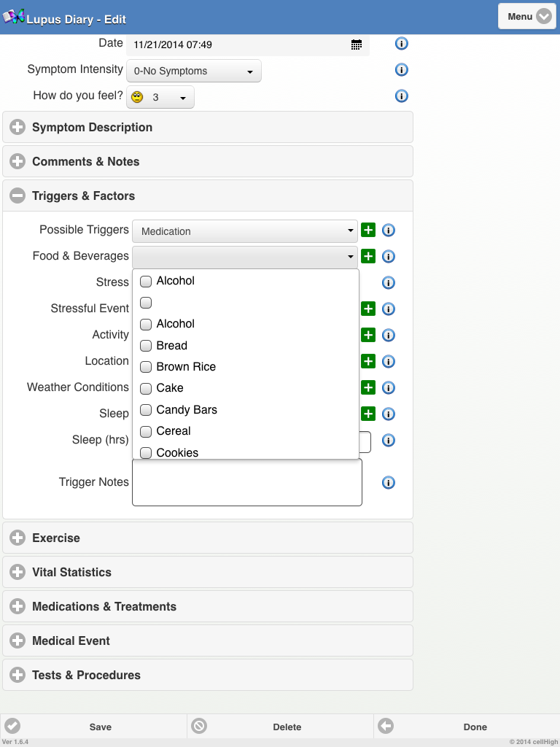Tick the Brown Rice option
560x747 pixels.
point(146,367)
